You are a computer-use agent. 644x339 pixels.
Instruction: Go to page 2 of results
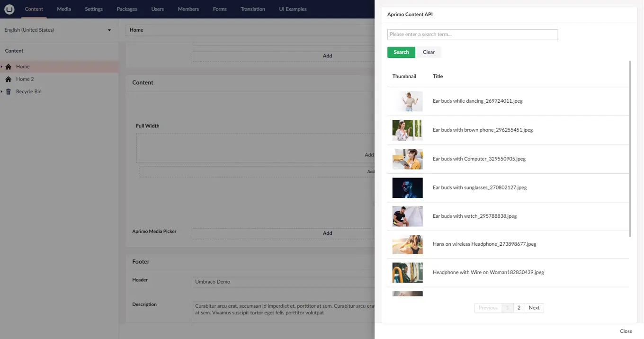coord(519,308)
